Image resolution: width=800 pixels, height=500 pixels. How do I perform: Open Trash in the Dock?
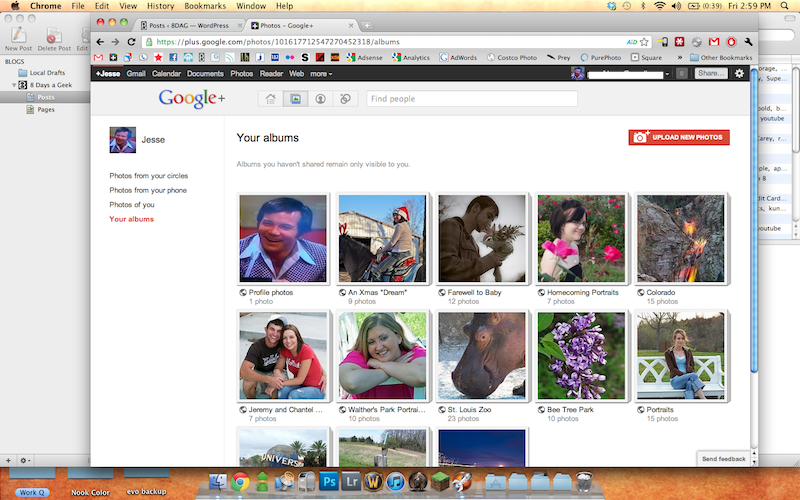tap(584, 481)
